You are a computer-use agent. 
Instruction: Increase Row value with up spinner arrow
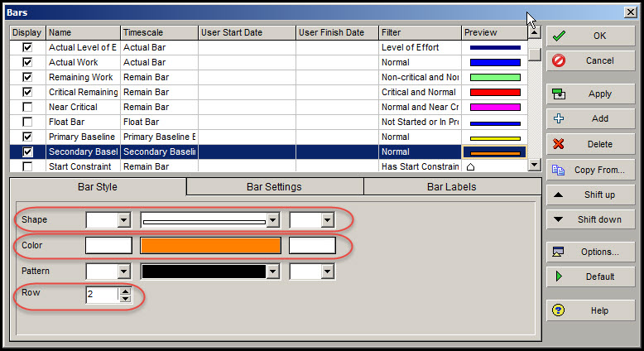tap(125, 291)
